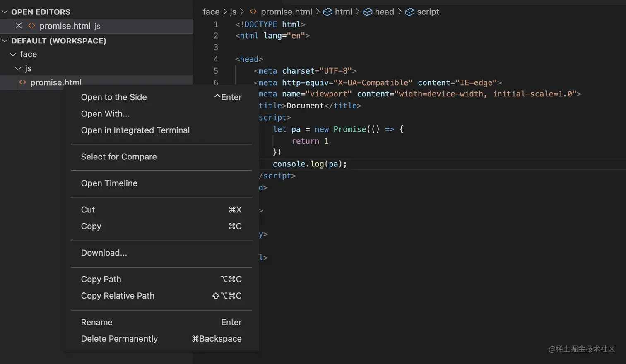
Task: Click Download... in the context menu
Action: [104, 253]
